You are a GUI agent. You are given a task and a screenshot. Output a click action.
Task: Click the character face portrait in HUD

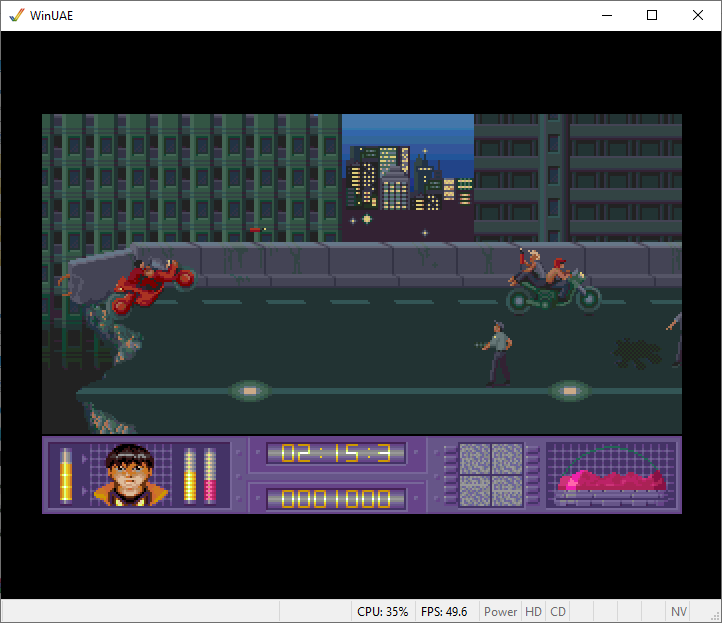pos(131,475)
